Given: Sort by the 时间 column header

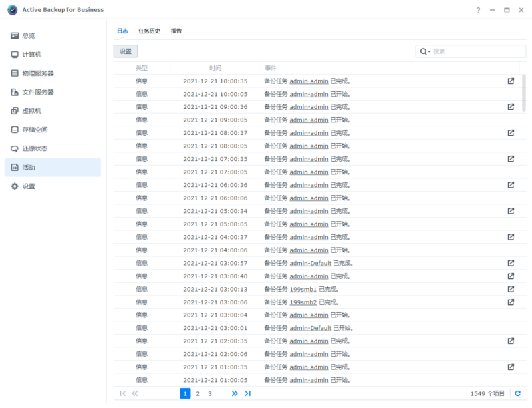Looking at the screenshot, I should pyautogui.click(x=215, y=68).
